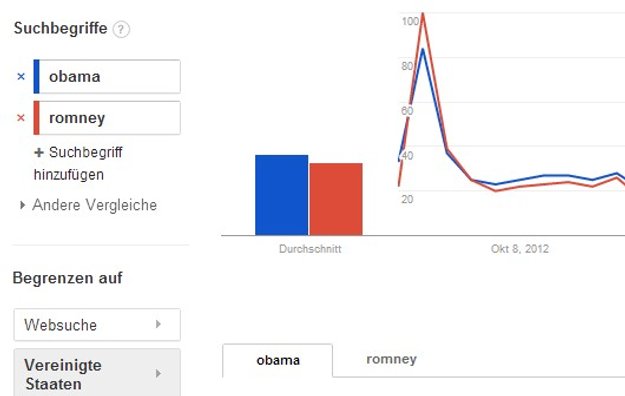Add a term via Suchbegriff hinzufügen link
625x396 pixels.
78,164
